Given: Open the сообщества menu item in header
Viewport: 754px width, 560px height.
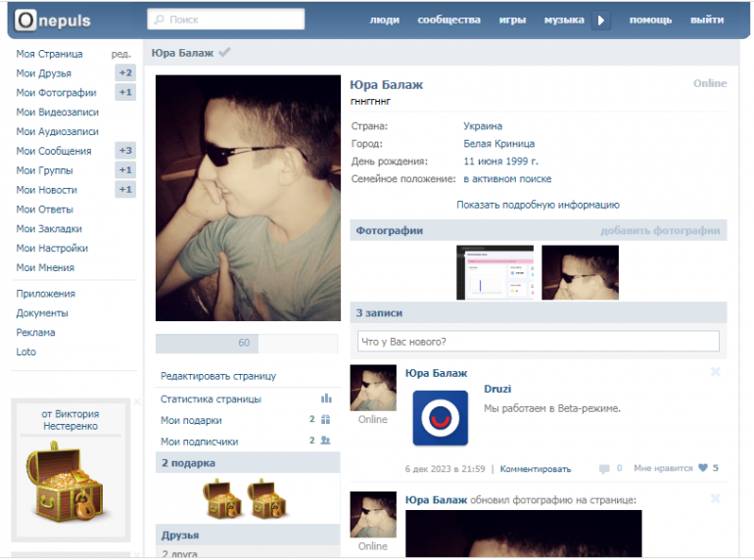Looking at the screenshot, I should click(448, 20).
